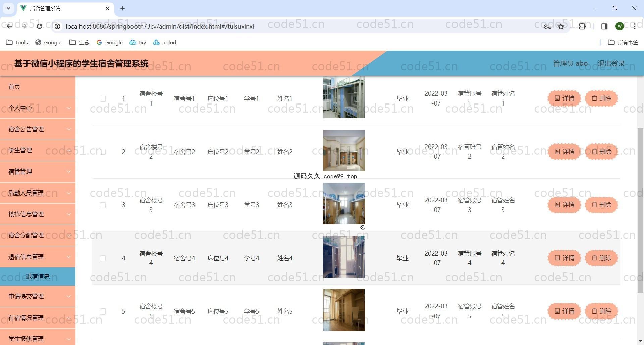The image size is (644, 345).
Task: Expand the 楼栋信息管理 sidebar menu
Action: pos(38,214)
